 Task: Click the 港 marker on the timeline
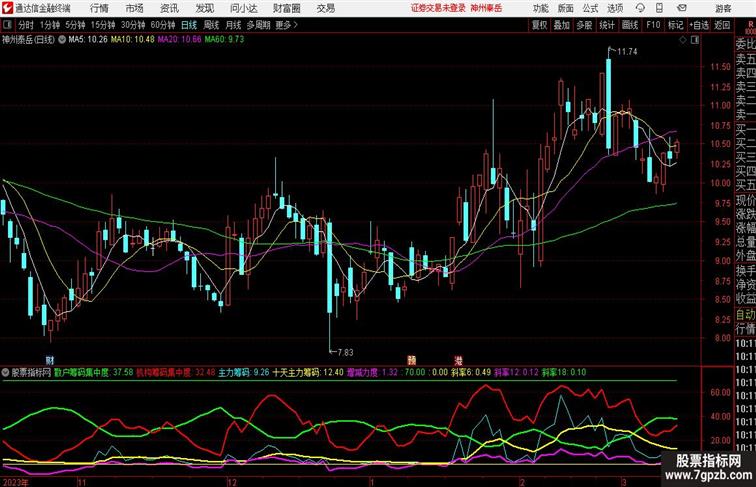[458, 360]
